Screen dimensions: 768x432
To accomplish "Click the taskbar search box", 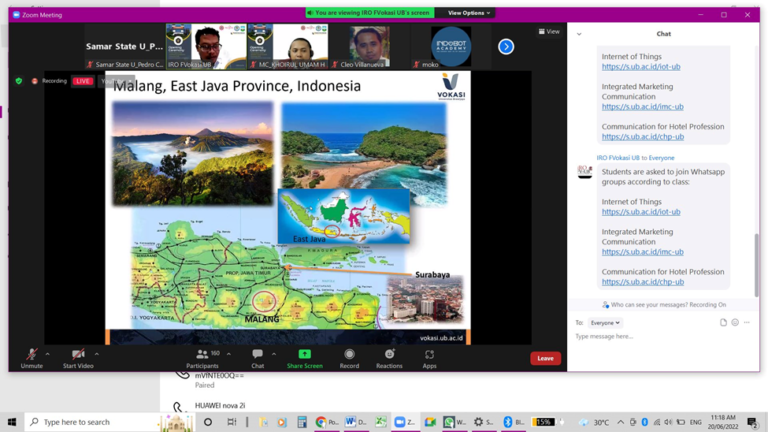I will pos(110,422).
